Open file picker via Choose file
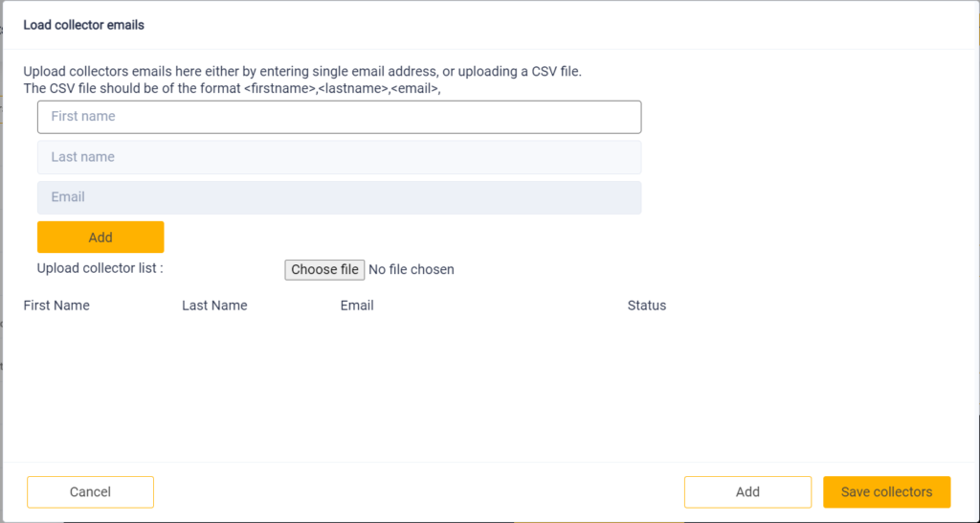This screenshot has width=980, height=523. (x=324, y=269)
